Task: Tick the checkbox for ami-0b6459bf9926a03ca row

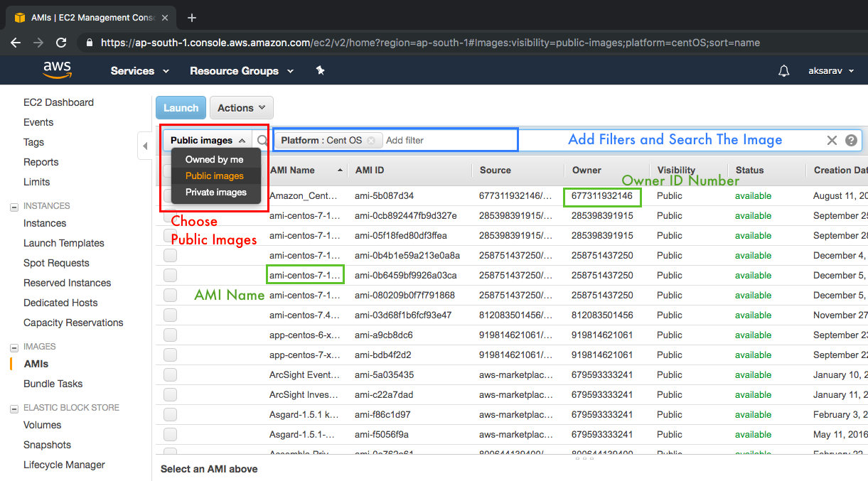Action: 170,275
